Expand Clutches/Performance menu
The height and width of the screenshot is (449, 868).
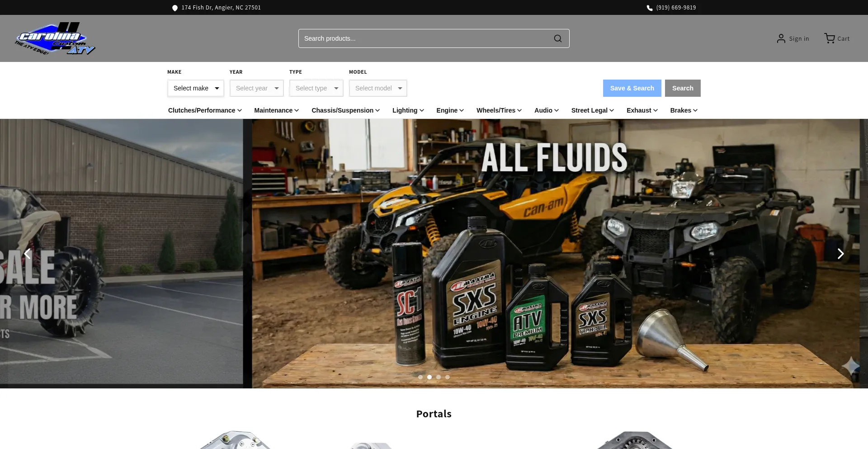pyautogui.click(x=205, y=110)
